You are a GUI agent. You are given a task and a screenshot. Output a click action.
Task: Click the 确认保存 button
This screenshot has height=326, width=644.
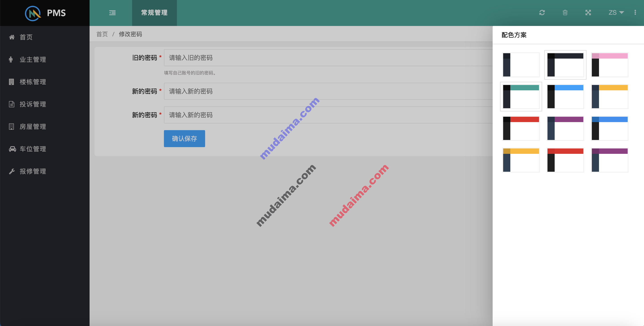point(184,139)
